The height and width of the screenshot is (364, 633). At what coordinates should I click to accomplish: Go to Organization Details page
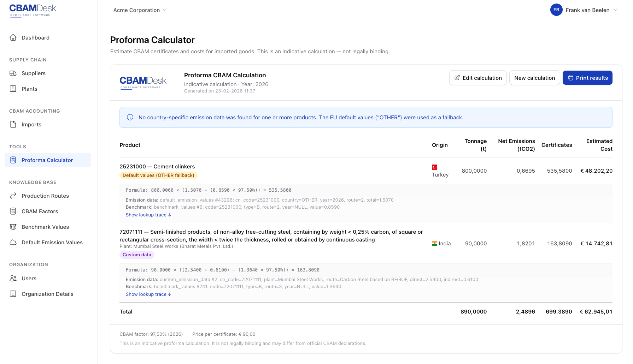click(x=47, y=294)
